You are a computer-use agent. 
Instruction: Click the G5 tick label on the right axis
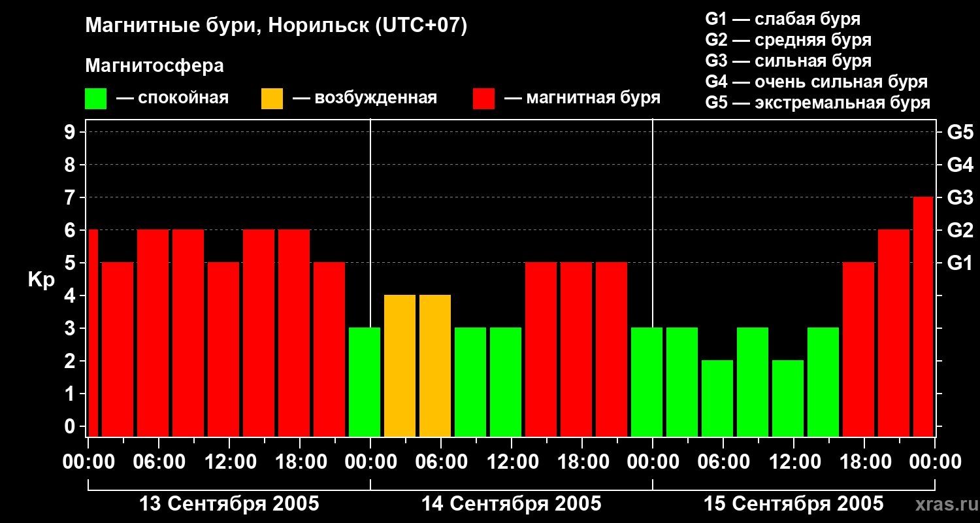point(960,132)
